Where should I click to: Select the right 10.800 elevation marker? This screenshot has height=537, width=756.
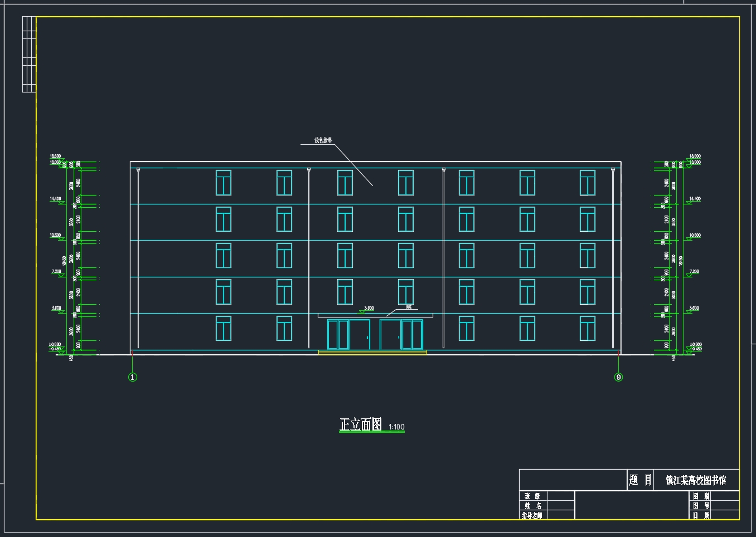(695, 236)
